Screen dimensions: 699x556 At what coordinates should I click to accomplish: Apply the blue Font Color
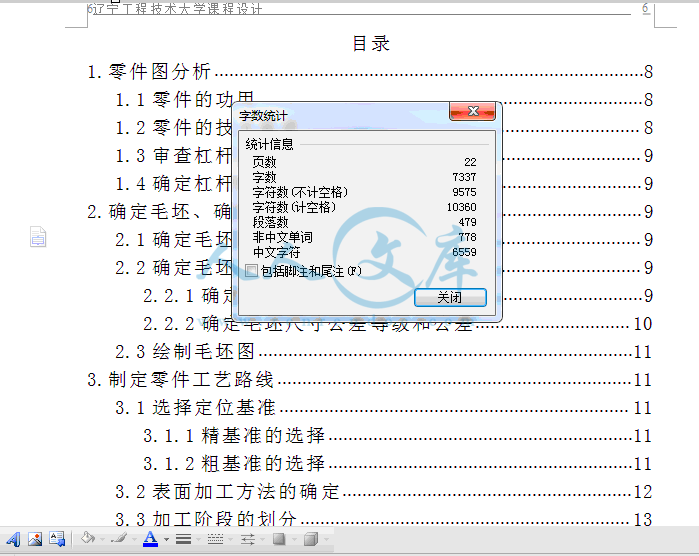click(x=151, y=539)
